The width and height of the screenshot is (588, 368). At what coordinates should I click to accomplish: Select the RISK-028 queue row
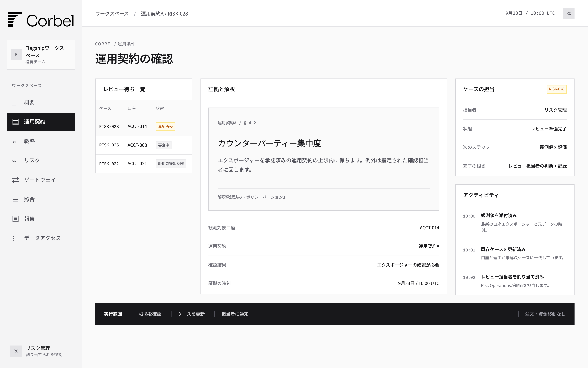[144, 127]
